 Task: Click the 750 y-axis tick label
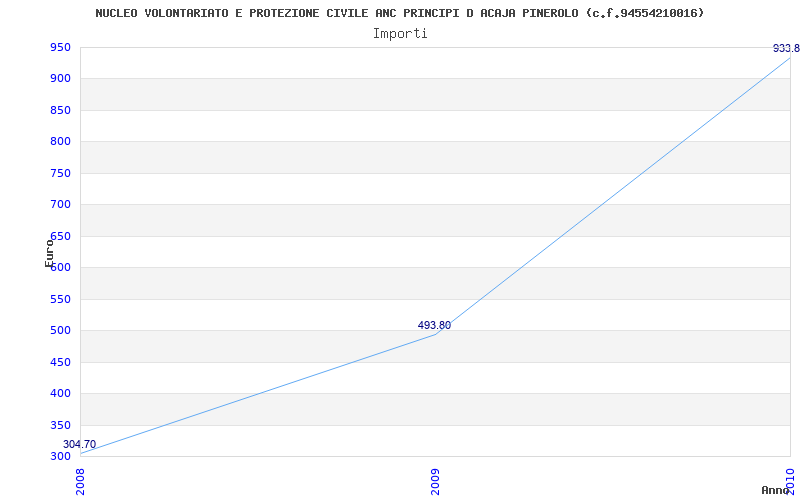click(x=59, y=173)
